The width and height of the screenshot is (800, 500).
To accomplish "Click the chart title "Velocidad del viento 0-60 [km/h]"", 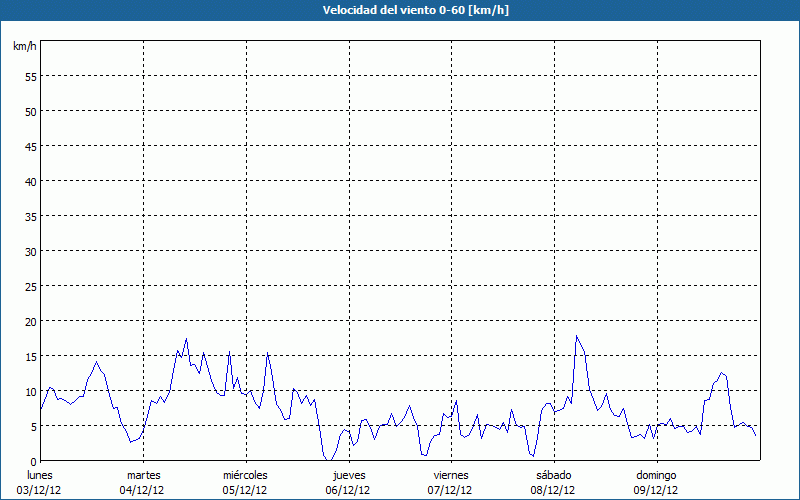I will pyautogui.click(x=399, y=10).
